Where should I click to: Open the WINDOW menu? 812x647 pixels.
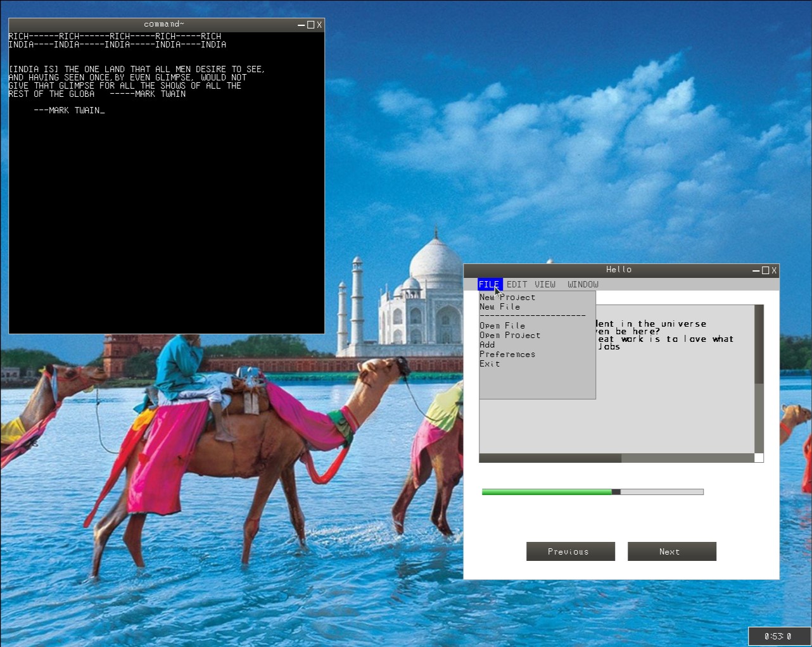[583, 284]
